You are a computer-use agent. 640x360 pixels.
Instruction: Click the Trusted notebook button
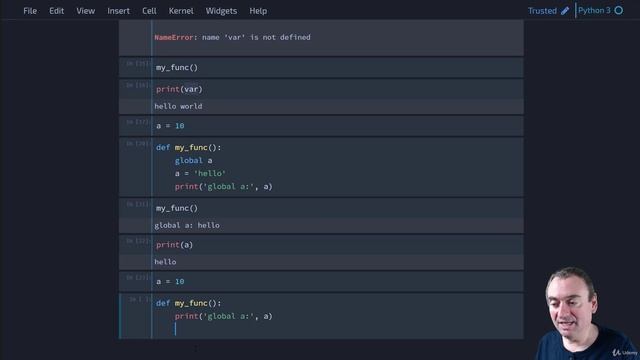coord(542,11)
